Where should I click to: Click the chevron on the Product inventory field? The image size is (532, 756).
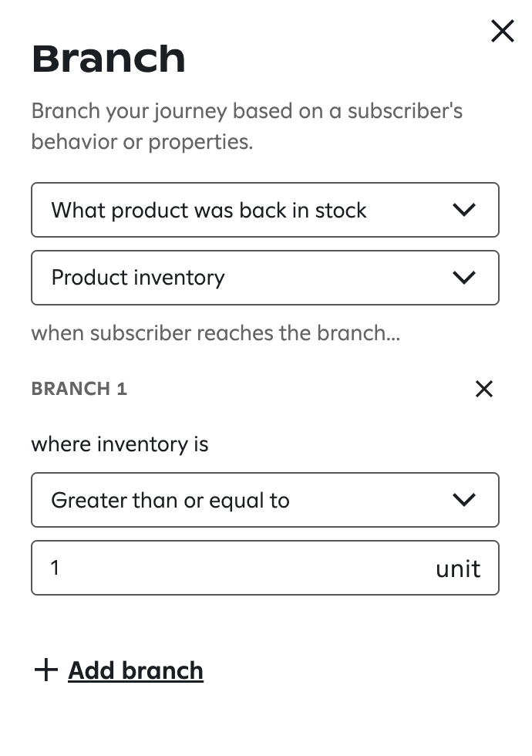[x=464, y=277]
